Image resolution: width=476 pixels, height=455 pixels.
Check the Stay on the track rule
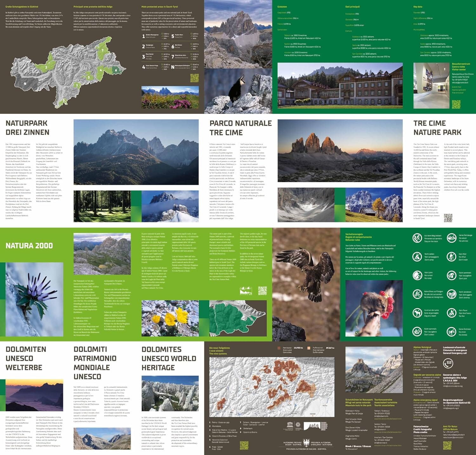pos(417,239)
